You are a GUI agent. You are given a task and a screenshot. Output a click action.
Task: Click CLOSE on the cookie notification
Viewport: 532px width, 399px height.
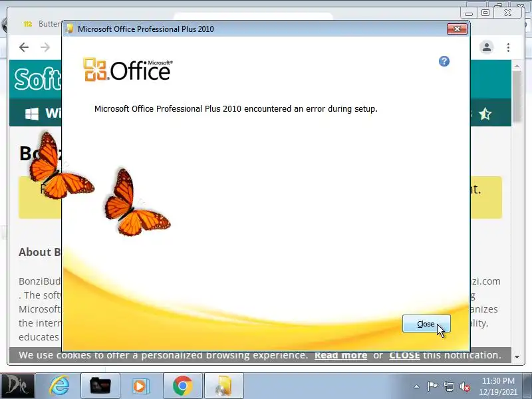(x=404, y=355)
